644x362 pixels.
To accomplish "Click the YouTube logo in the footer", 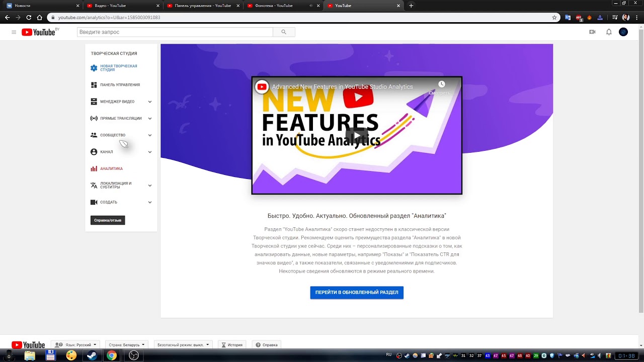I will tap(28, 345).
